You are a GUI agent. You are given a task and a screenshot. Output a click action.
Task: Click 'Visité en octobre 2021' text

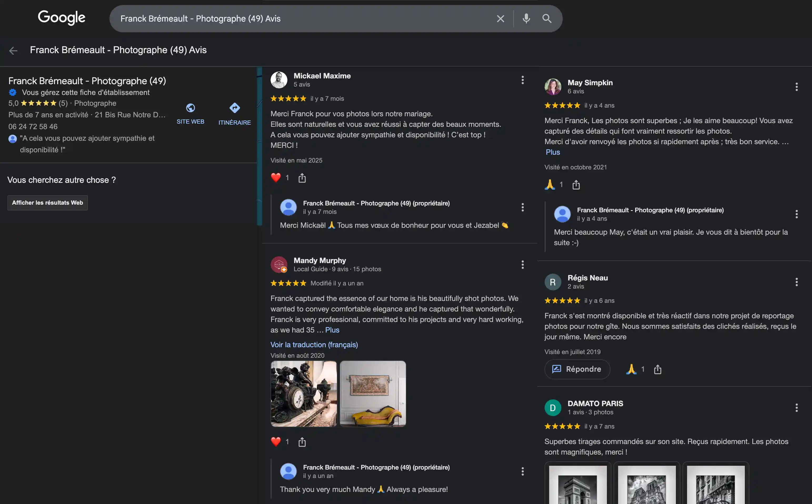point(576,167)
